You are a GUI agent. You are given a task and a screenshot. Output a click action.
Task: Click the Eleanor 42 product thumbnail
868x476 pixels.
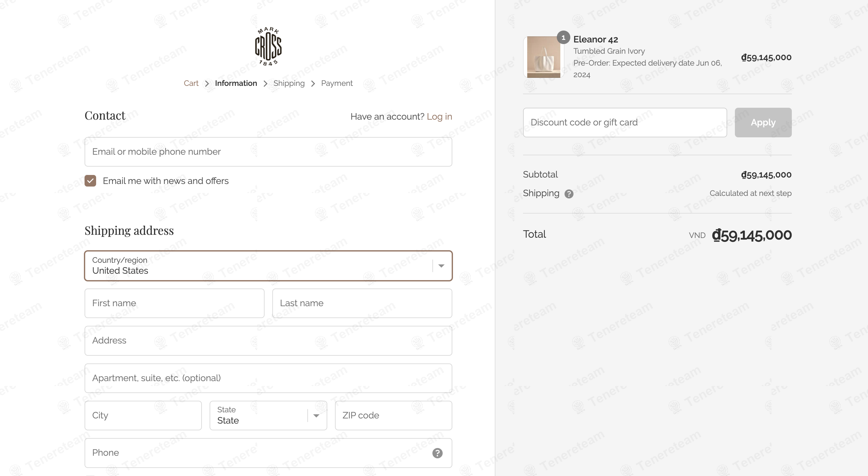pyautogui.click(x=544, y=57)
